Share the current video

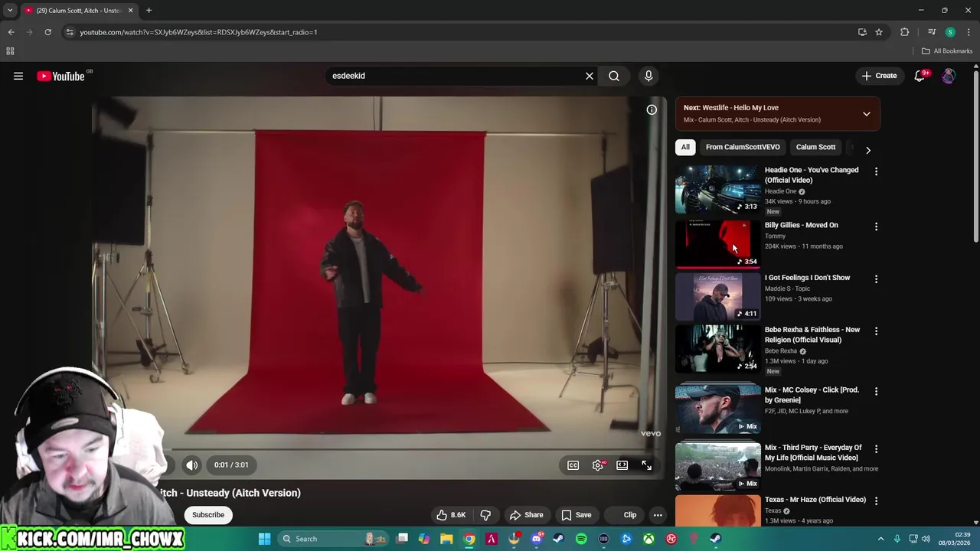point(526,515)
